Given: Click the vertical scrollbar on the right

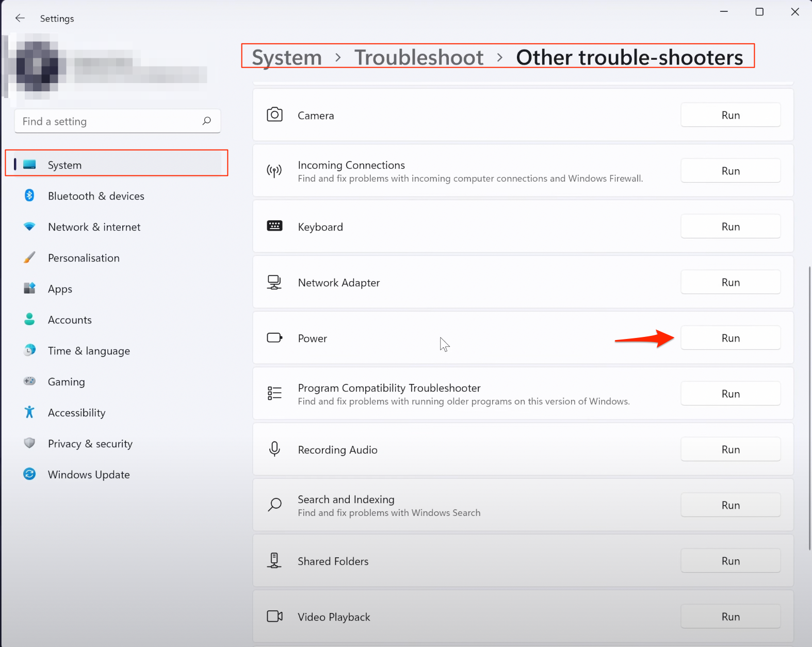Looking at the screenshot, I should (809, 408).
